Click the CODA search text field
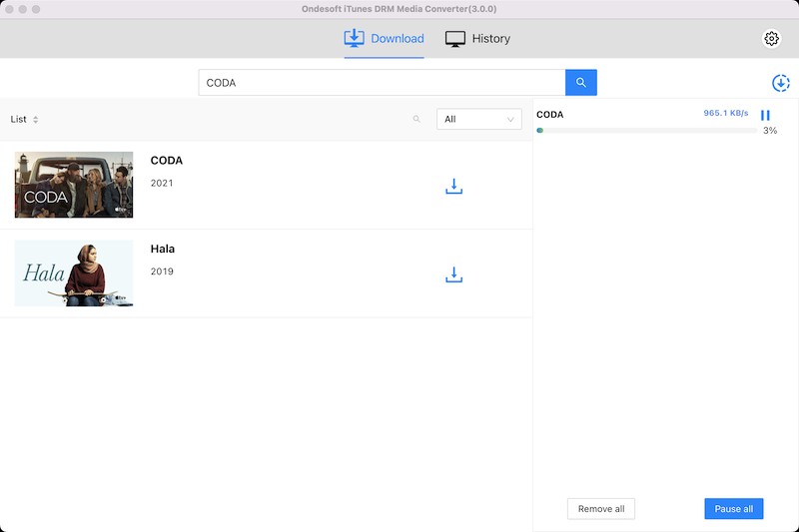This screenshot has width=799, height=532. pyautogui.click(x=382, y=83)
